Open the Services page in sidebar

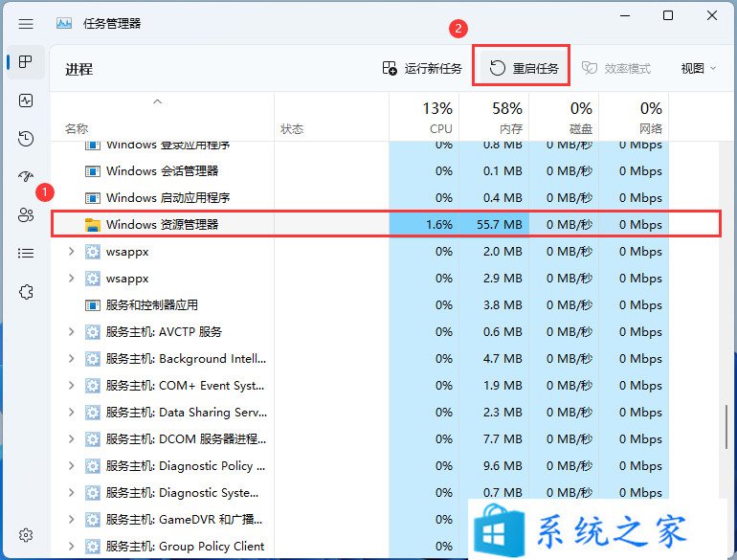(x=26, y=292)
